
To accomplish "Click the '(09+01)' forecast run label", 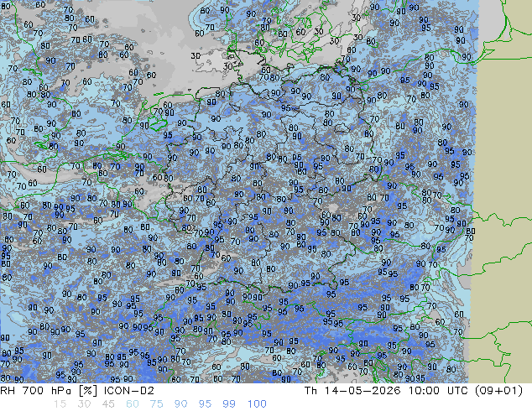I will pos(498,391).
